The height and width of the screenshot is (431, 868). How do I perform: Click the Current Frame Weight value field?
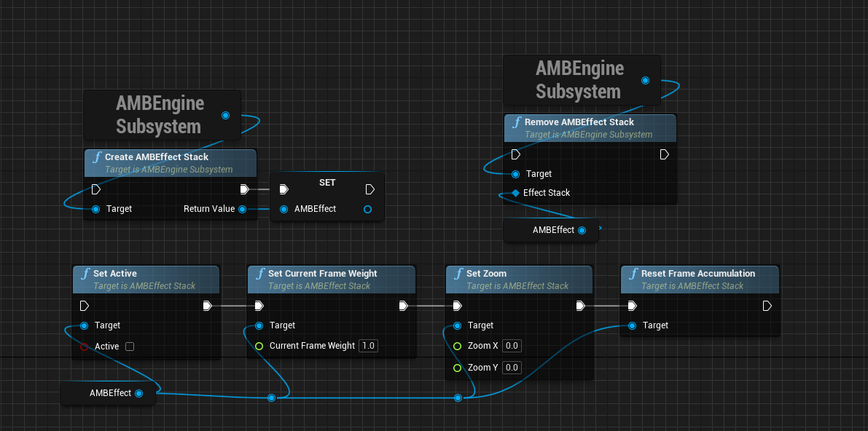point(368,346)
